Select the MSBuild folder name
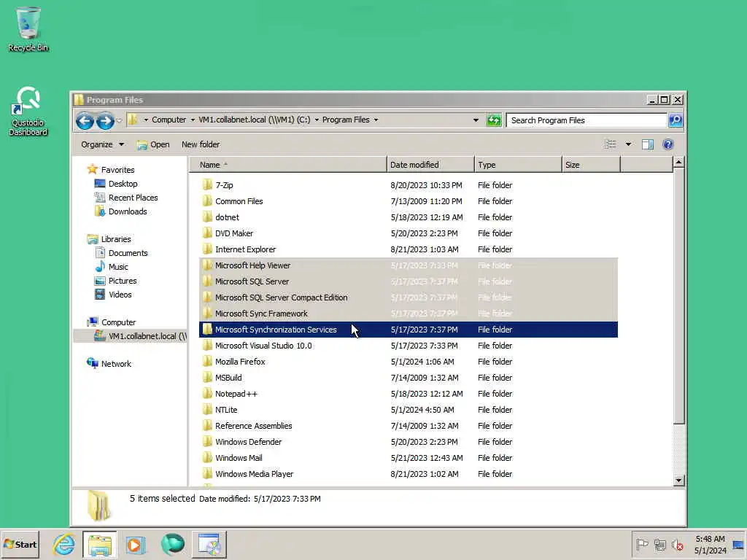Viewport: 747px width, 560px height. point(228,378)
